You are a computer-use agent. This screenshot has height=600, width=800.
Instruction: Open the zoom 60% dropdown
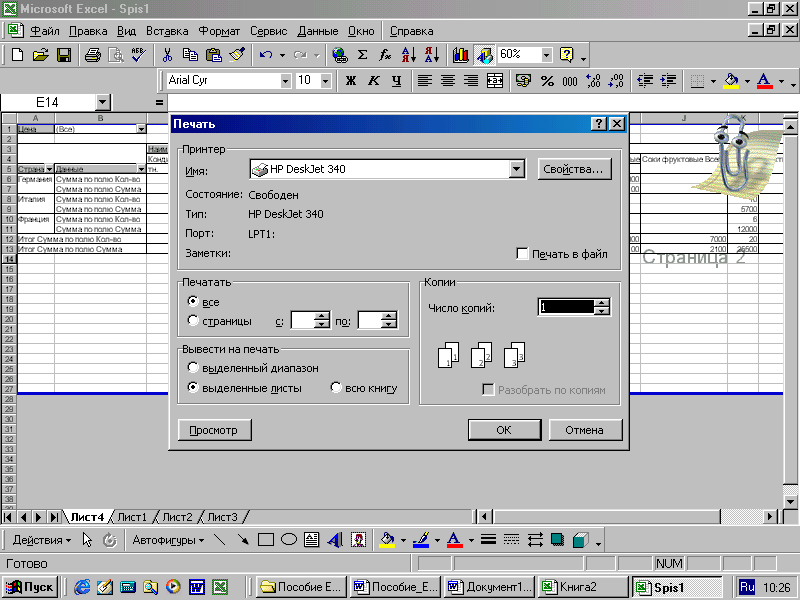click(x=546, y=55)
